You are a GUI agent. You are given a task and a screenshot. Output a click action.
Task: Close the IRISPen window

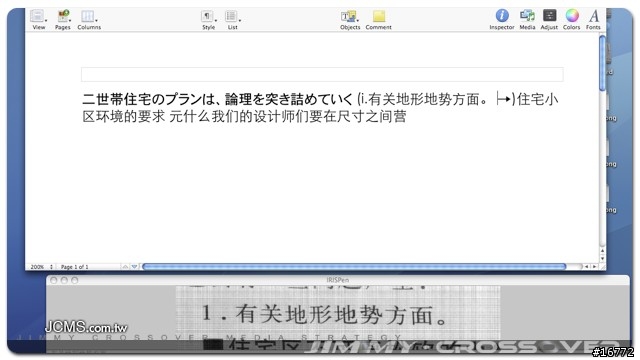[x=53, y=280]
